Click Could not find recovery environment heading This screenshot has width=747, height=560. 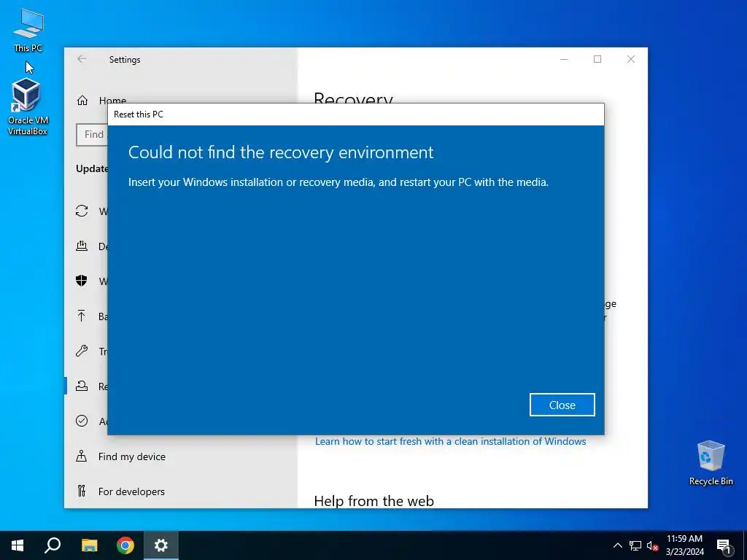281,152
